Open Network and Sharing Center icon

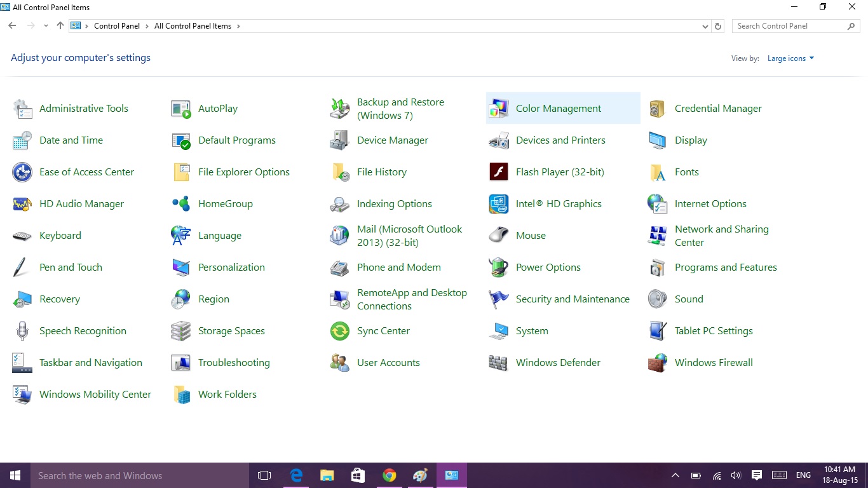point(658,236)
